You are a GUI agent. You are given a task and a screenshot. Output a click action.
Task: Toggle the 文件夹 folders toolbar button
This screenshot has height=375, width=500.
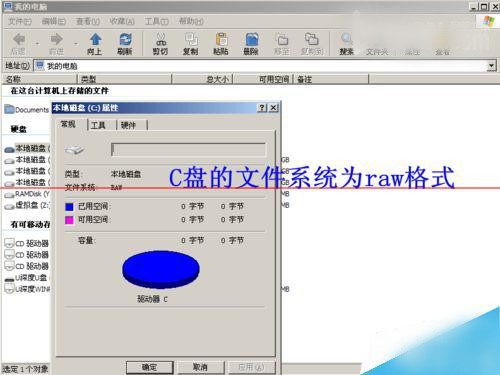(377, 52)
